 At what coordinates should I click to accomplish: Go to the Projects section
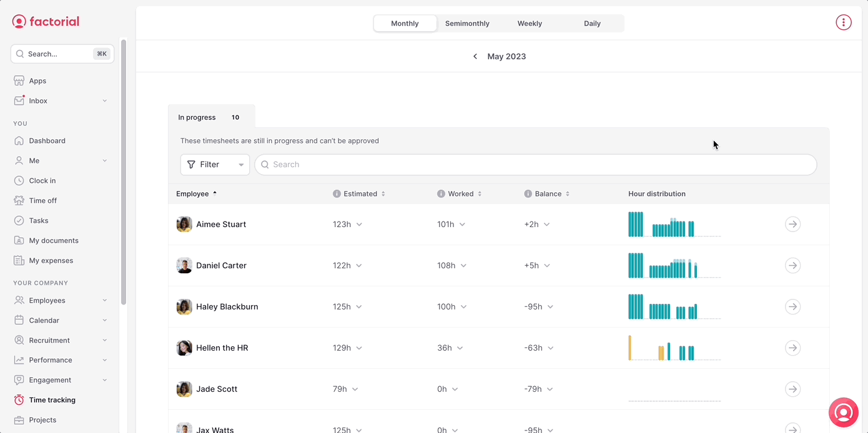click(42, 420)
